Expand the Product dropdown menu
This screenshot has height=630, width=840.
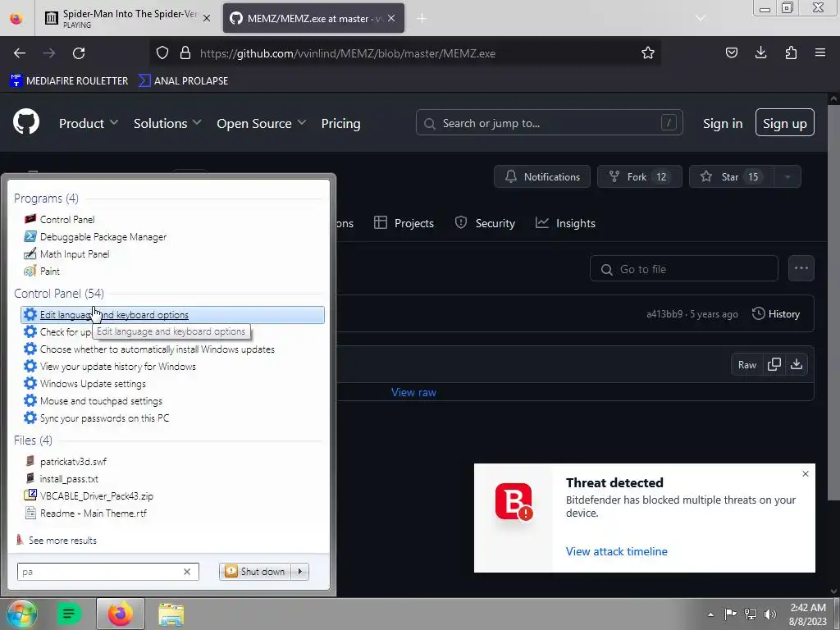(89, 123)
